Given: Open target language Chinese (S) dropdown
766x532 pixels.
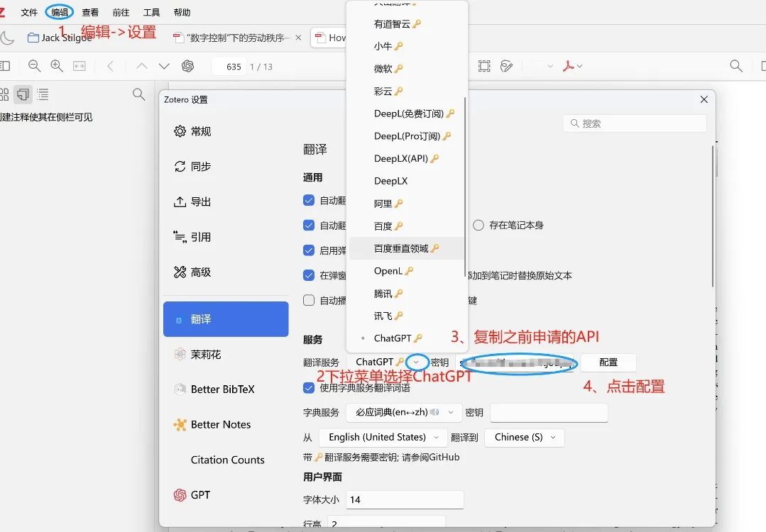Looking at the screenshot, I should coord(525,438).
